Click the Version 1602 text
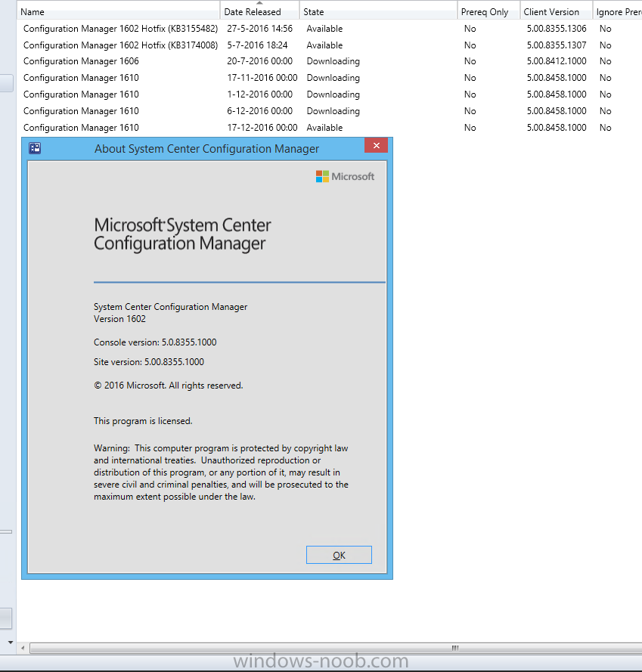The height and width of the screenshot is (672, 642). 119,319
